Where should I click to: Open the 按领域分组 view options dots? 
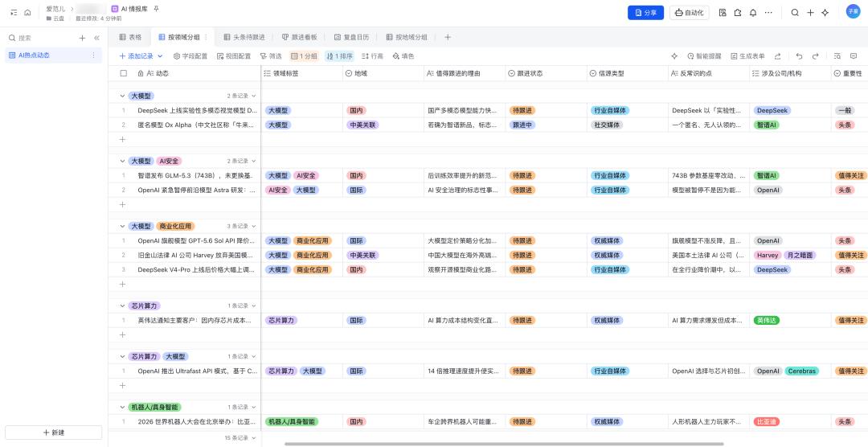point(207,37)
